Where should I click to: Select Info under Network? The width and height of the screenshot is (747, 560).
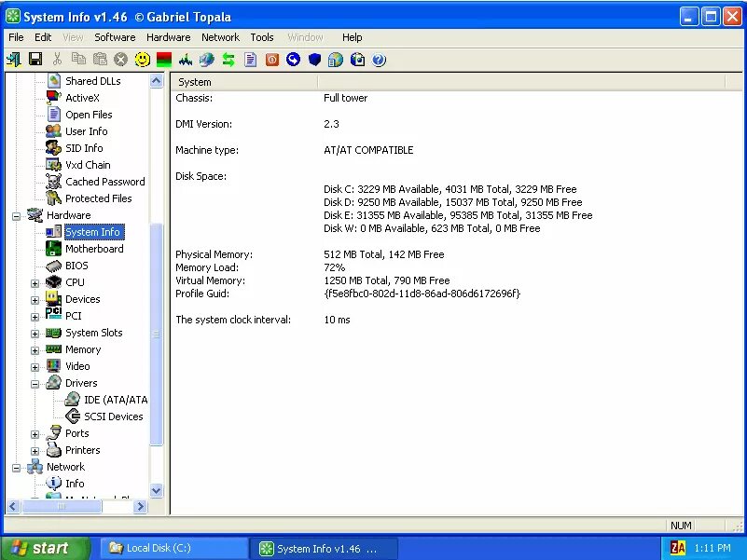coord(75,484)
